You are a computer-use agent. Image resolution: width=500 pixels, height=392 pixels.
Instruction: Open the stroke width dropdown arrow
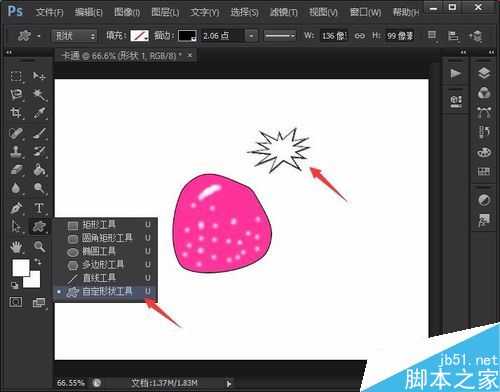[252, 36]
